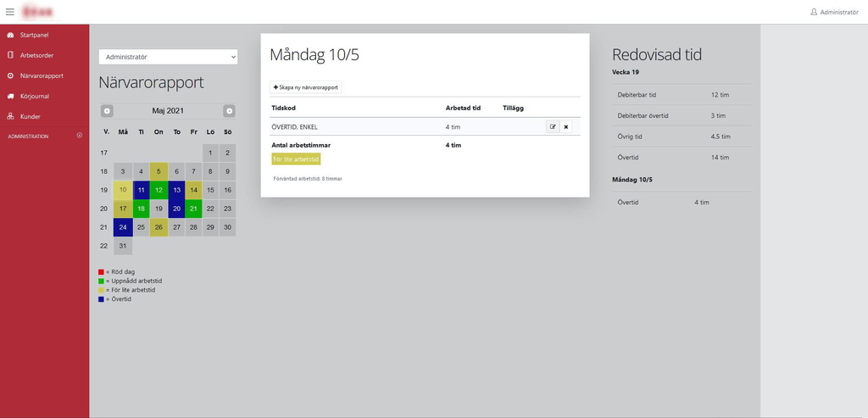Select green day 12 in calendar
The height and width of the screenshot is (418, 868).
[159, 190]
